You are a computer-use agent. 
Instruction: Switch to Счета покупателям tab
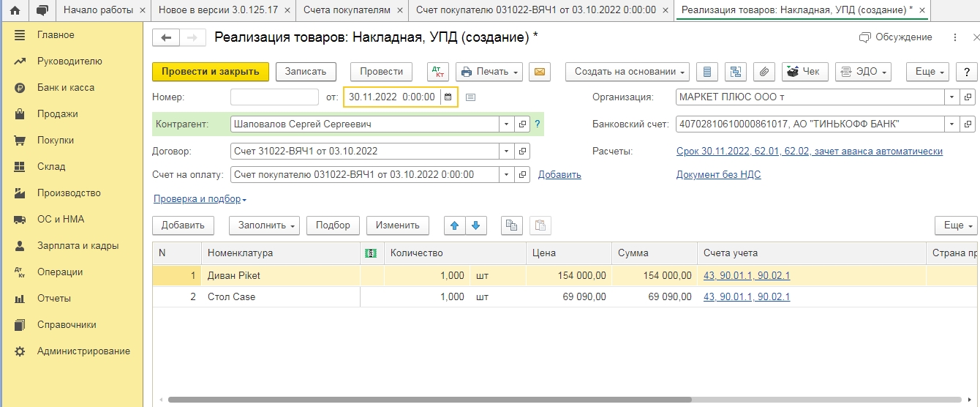tap(347, 10)
